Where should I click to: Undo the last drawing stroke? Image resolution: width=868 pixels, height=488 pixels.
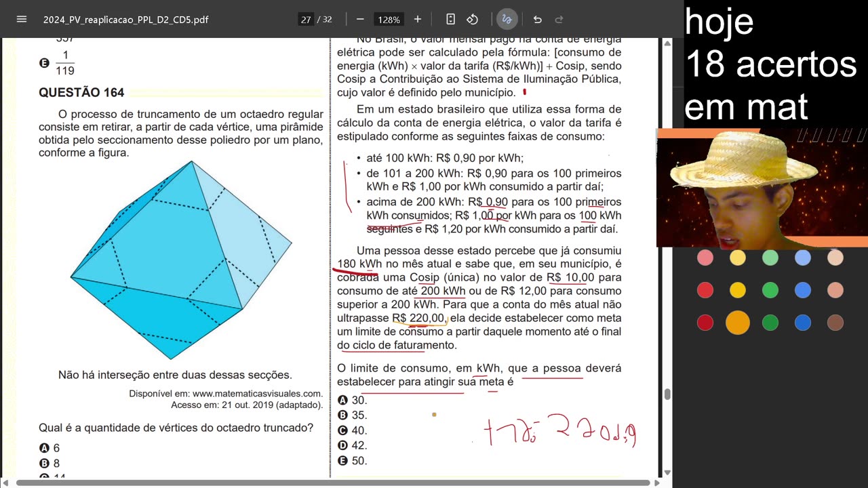[538, 19]
